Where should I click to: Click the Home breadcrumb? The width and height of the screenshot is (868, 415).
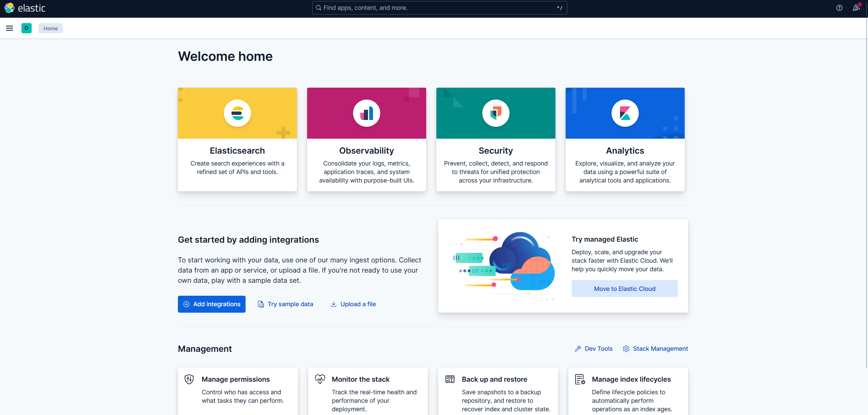point(50,28)
